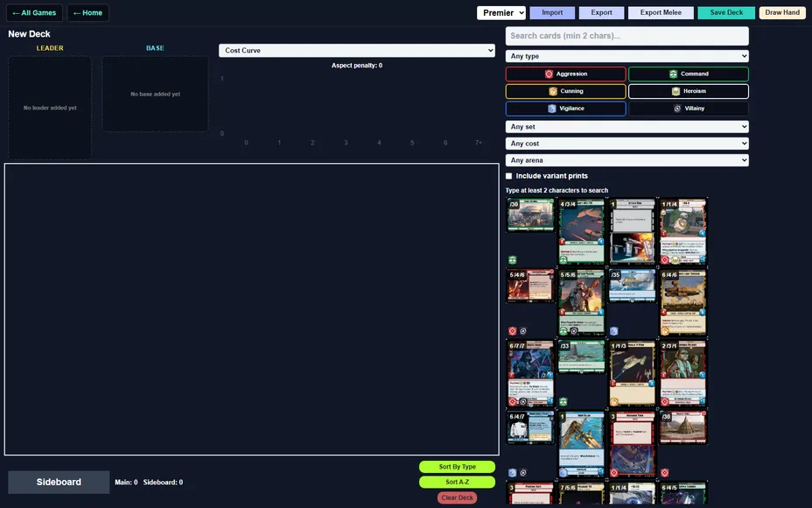Screen dimensions: 812x508
Task: Click the Draw Hand button
Action: pos(782,13)
